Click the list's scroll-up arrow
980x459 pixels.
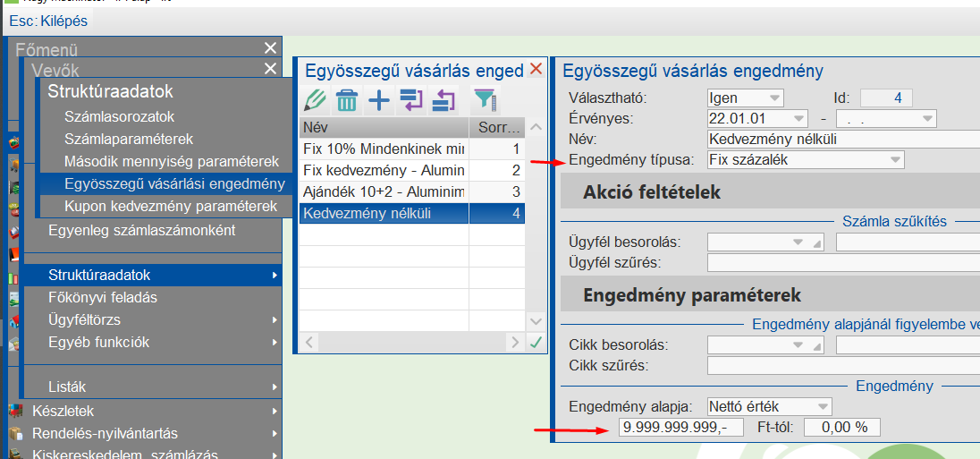coord(536,128)
